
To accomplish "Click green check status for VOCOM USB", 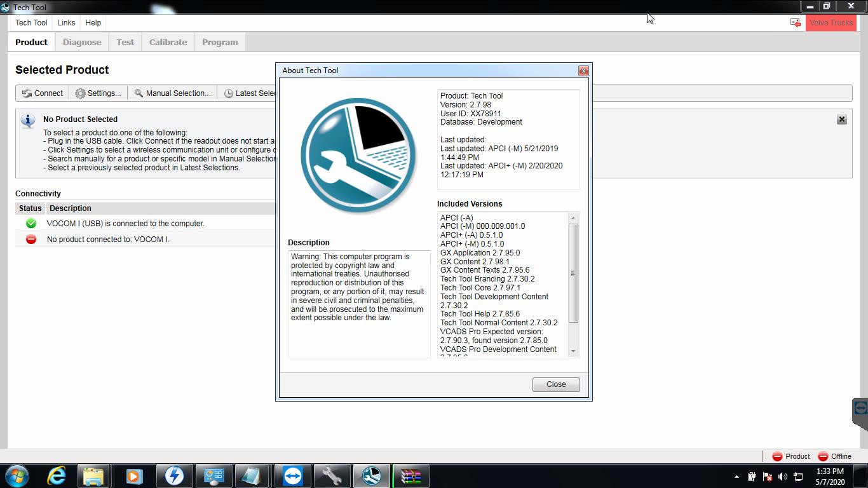I will [x=31, y=224].
